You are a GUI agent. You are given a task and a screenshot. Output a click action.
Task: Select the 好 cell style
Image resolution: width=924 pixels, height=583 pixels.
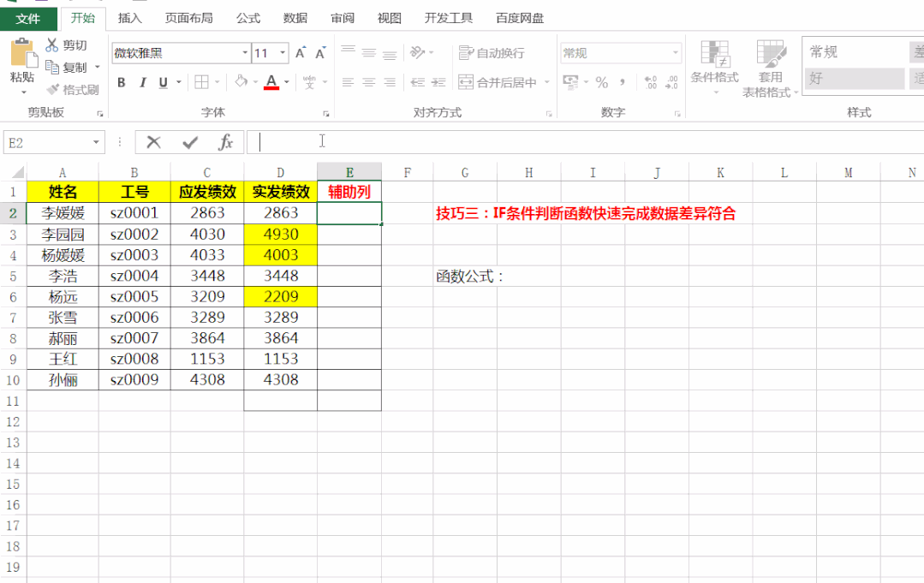[x=855, y=78]
